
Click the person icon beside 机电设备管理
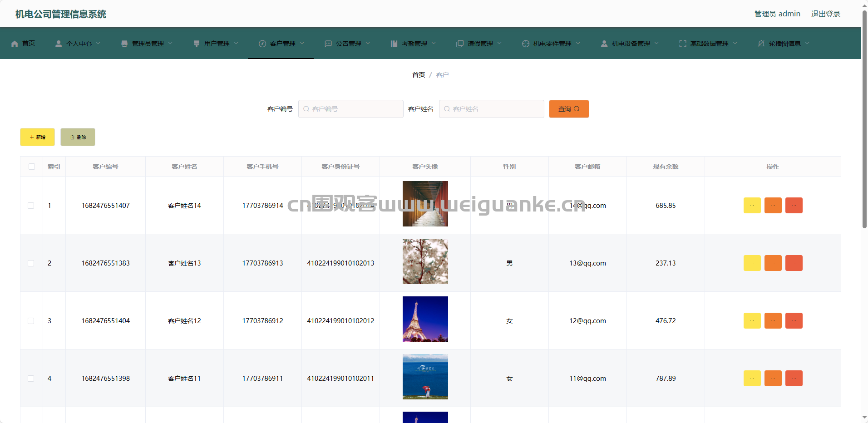point(604,44)
